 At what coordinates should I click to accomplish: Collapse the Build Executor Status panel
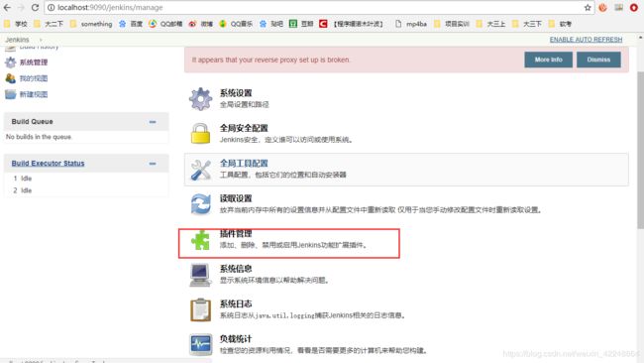153,164
